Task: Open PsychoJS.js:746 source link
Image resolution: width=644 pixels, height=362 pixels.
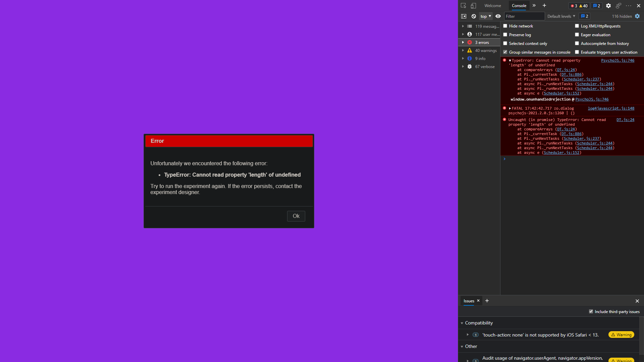Action: click(x=618, y=60)
